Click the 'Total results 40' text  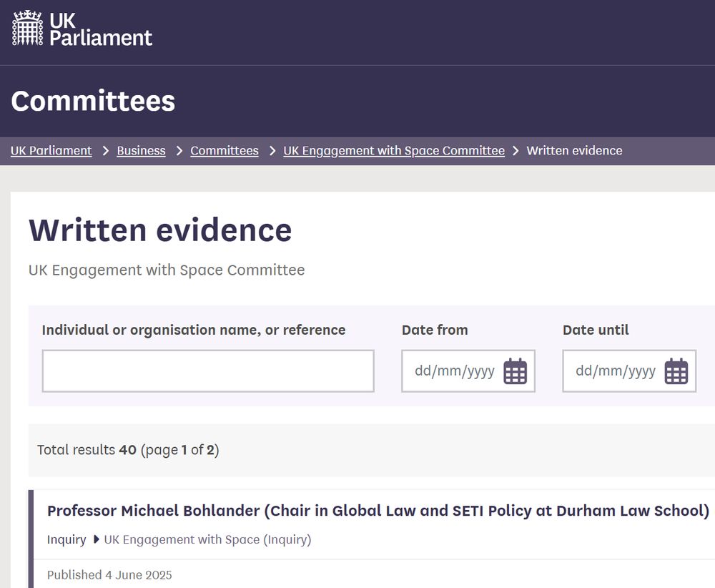[x=87, y=450]
